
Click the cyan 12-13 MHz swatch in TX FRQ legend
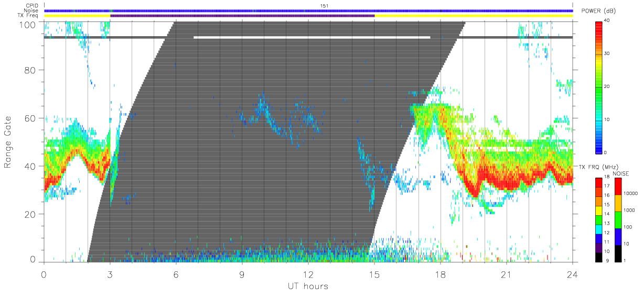tap(598, 229)
